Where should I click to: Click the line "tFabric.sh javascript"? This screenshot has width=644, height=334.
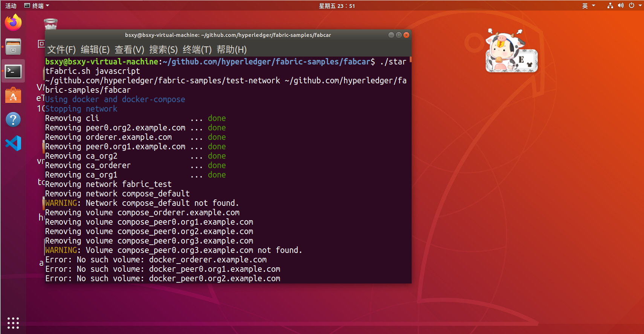93,71
